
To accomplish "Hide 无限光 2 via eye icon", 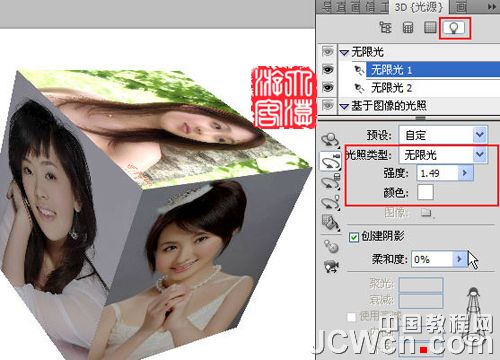I will tap(328, 88).
